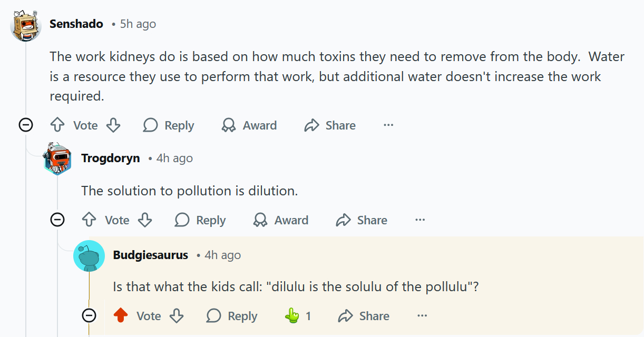Open Senshado's user profile link

pyautogui.click(x=76, y=24)
